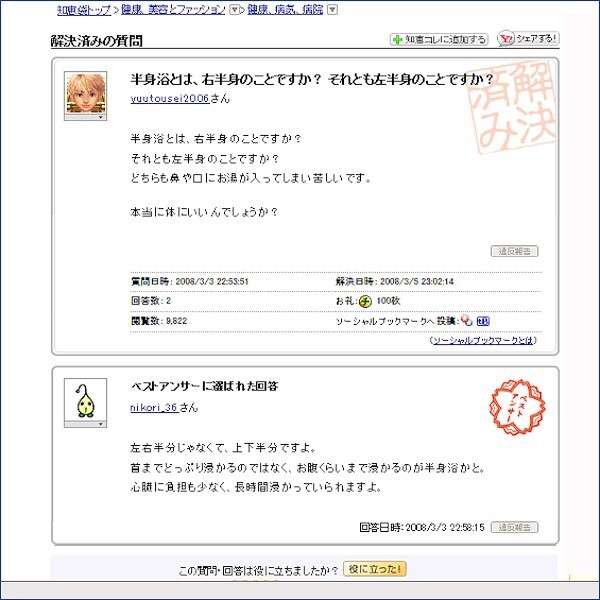600x600 pixels.
Task: Click the 役に立った! button
Action: (x=375, y=569)
